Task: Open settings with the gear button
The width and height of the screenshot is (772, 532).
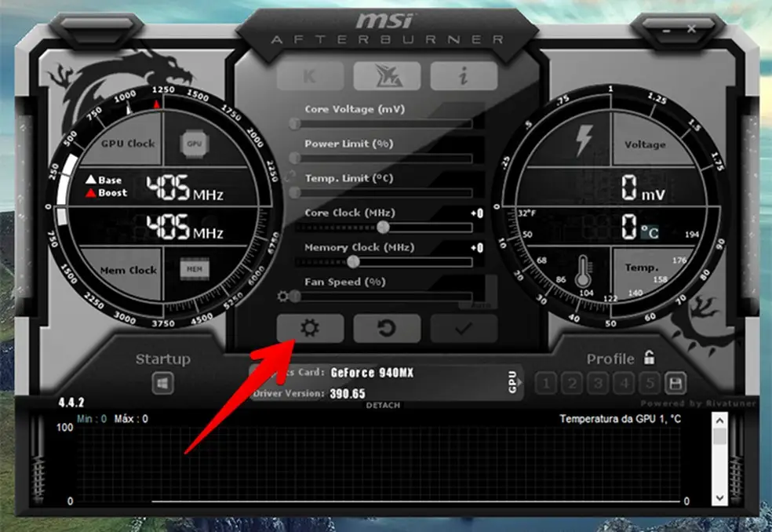Action: point(309,329)
